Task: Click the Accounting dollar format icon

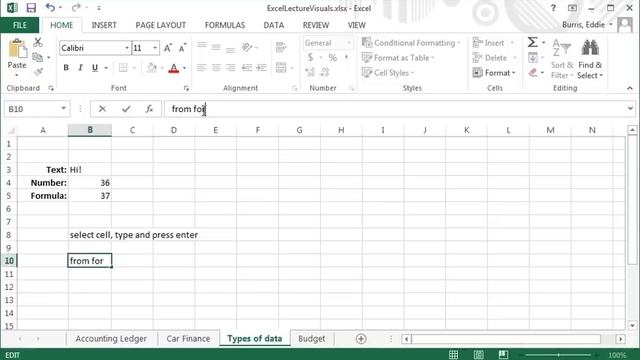Action: 310,58
